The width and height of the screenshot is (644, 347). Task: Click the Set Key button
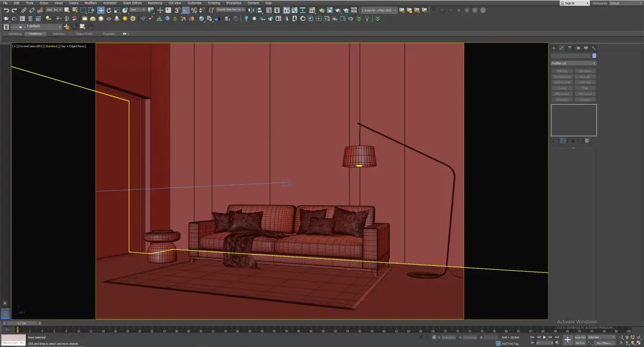pyautogui.click(x=580, y=343)
